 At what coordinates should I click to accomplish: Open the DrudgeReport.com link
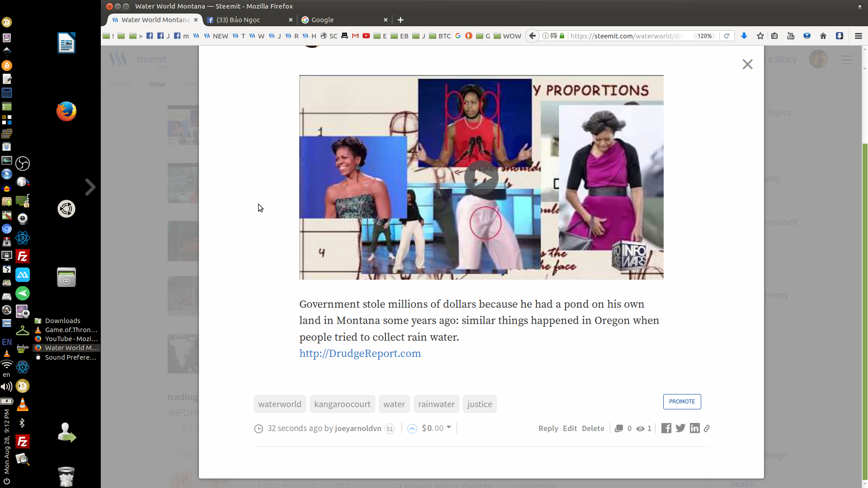pos(360,353)
